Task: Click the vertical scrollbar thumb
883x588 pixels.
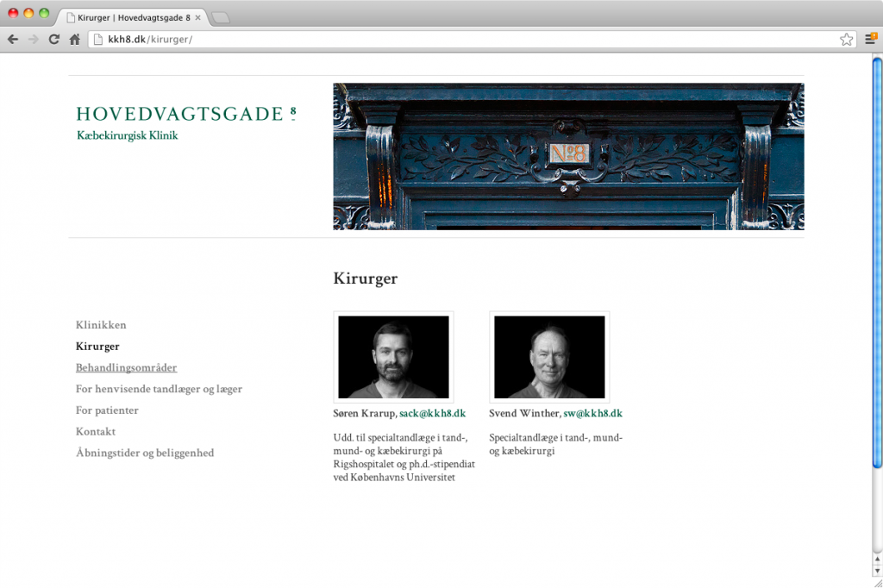Action: 877,262
